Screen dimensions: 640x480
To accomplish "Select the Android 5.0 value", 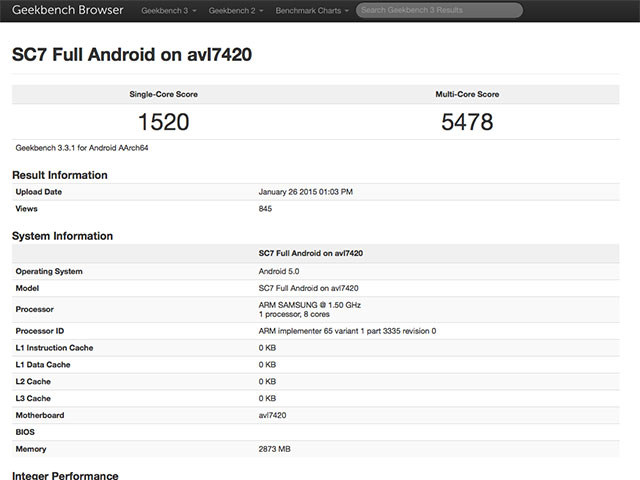I will click(x=279, y=271).
